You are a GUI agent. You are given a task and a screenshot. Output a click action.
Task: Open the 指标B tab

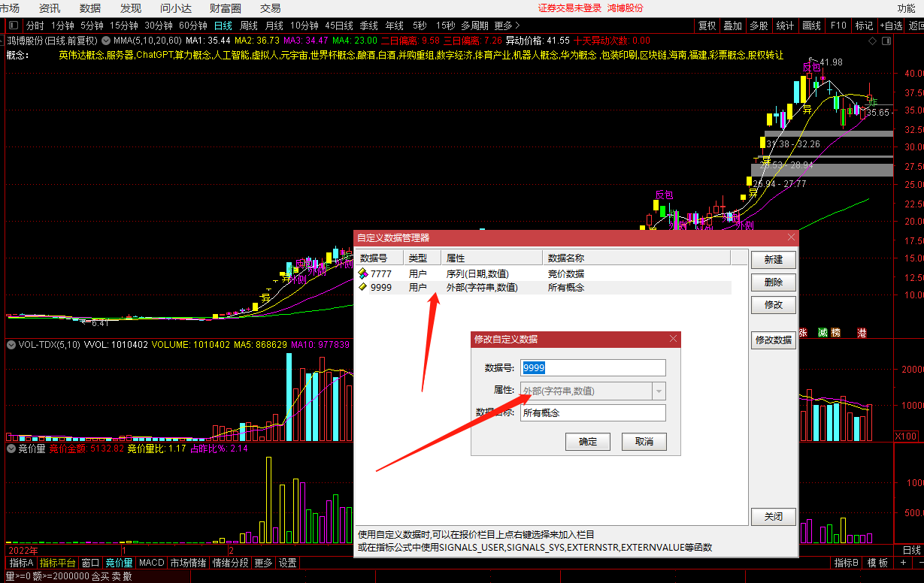pyautogui.click(x=847, y=563)
